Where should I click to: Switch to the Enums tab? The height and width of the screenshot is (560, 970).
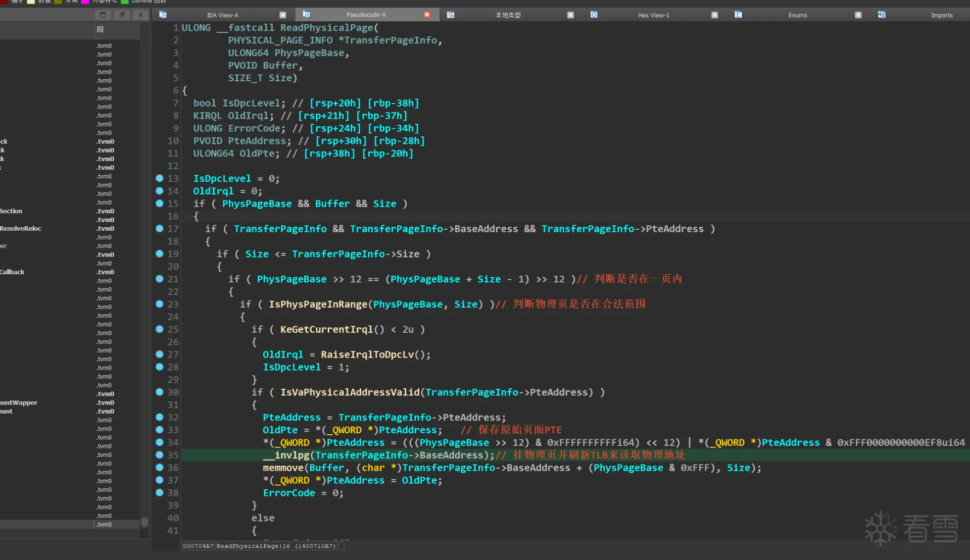pos(797,15)
